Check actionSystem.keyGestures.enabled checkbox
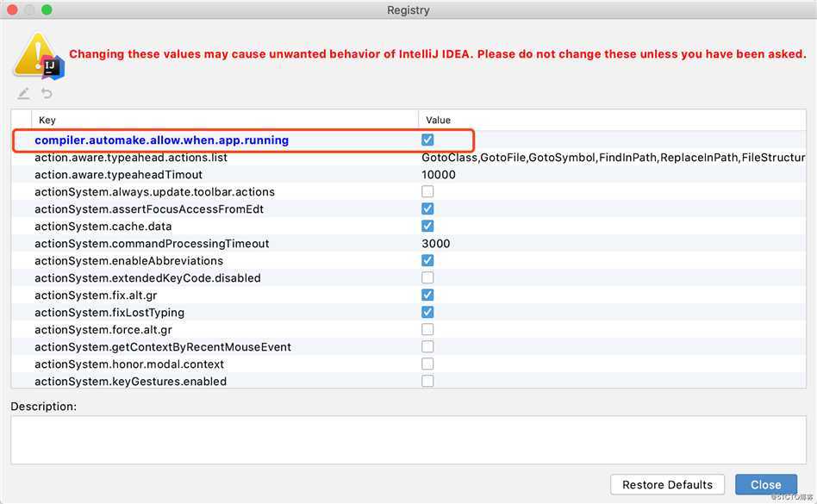Image resolution: width=817 pixels, height=504 pixels. [x=427, y=381]
